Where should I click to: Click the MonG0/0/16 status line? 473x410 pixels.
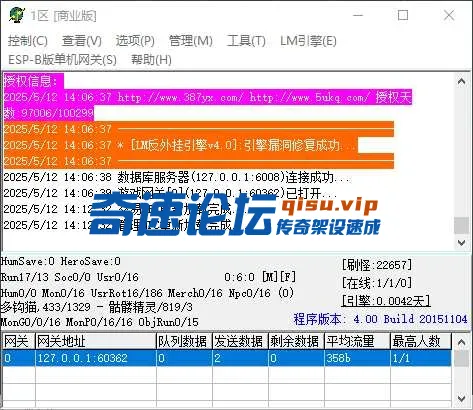tap(99, 322)
